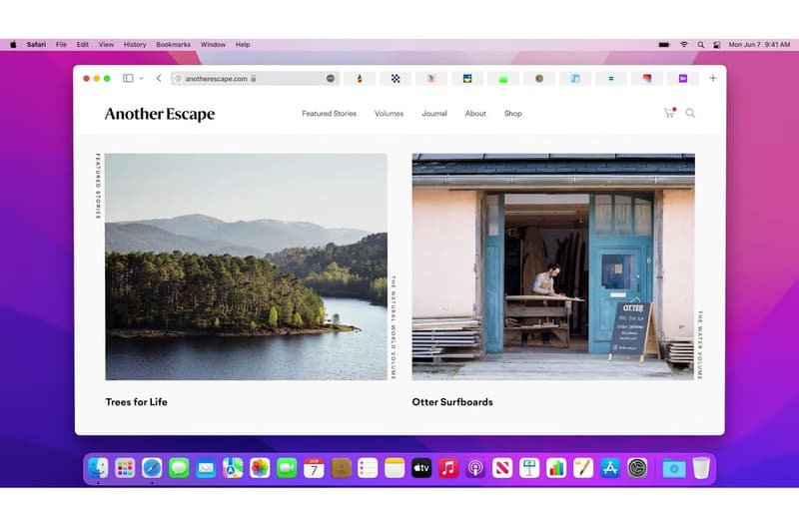The image size is (799, 532).
Task: Open News from the Dock
Action: coord(502,468)
